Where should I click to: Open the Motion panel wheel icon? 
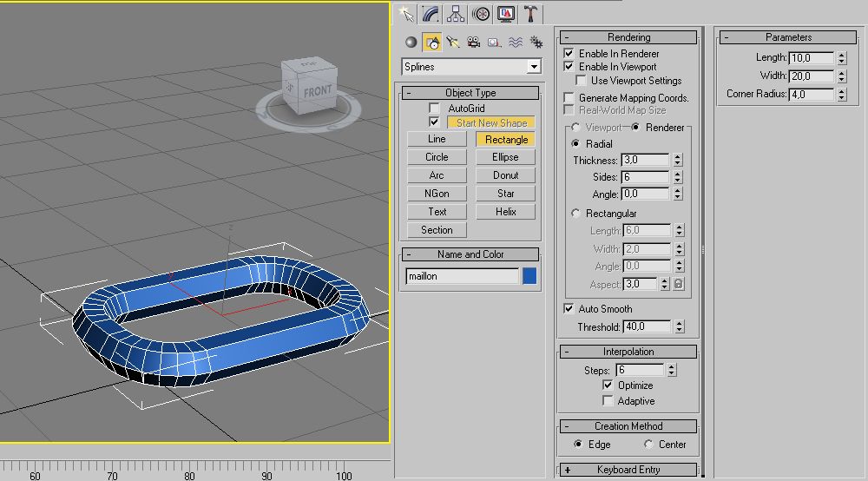[x=480, y=14]
